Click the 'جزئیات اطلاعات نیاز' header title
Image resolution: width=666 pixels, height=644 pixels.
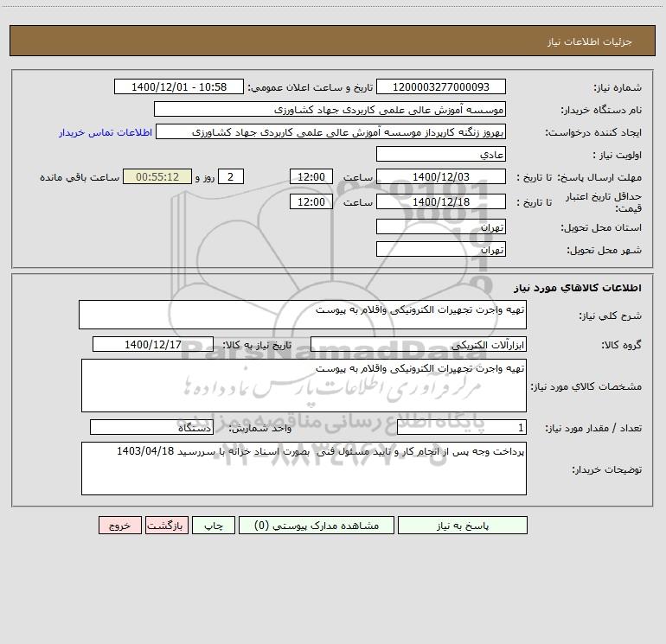[x=590, y=41]
